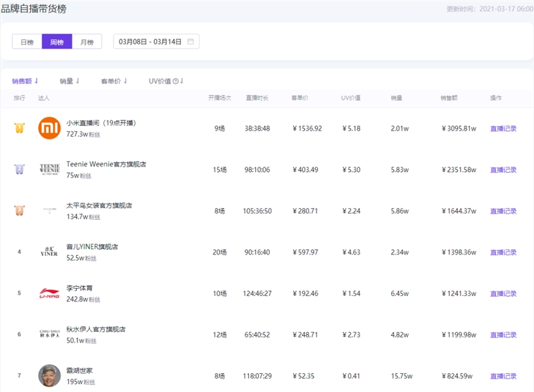
Task: Click the calendar icon in date field
Action: [191, 41]
